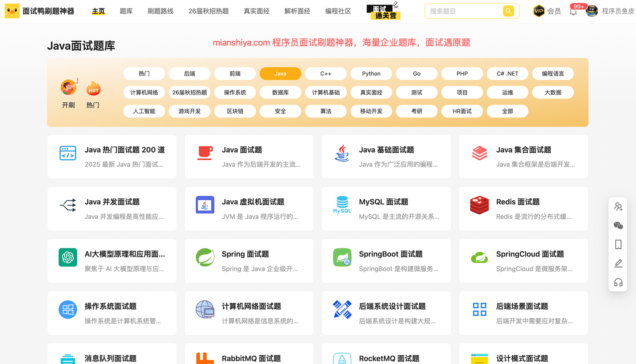Click the Java 虚拟机面试题 blue icon
This screenshot has width=636, height=364.
click(x=205, y=205)
